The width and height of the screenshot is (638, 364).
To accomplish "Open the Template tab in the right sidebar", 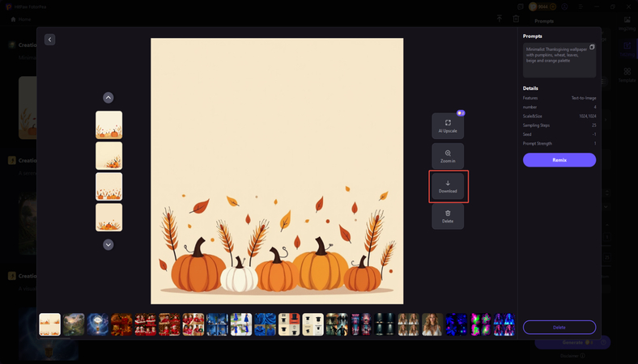I will pyautogui.click(x=627, y=75).
